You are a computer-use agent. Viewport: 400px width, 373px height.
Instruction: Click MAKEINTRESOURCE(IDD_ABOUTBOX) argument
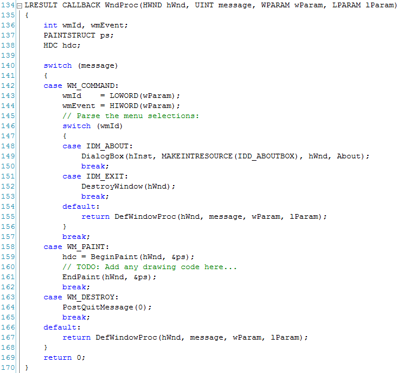(230, 156)
